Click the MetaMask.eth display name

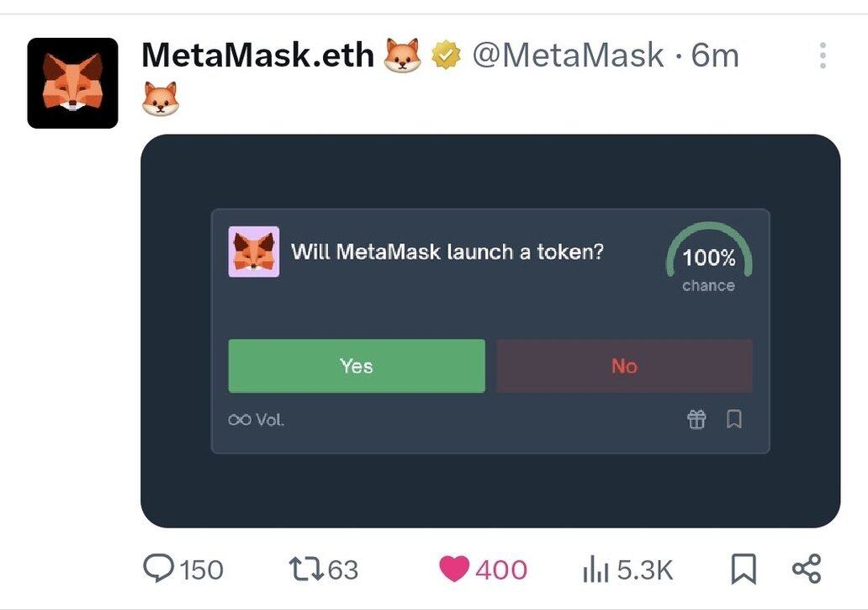coord(258,55)
